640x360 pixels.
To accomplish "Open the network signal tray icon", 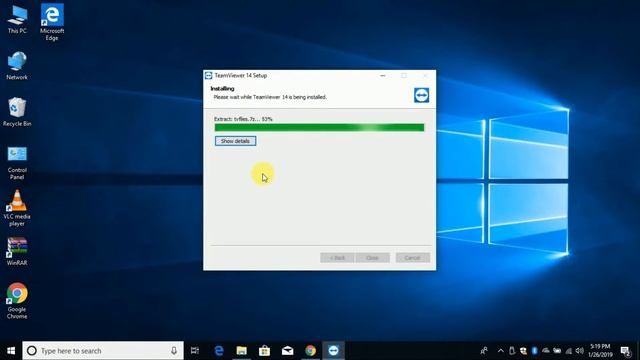I will tap(569, 351).
